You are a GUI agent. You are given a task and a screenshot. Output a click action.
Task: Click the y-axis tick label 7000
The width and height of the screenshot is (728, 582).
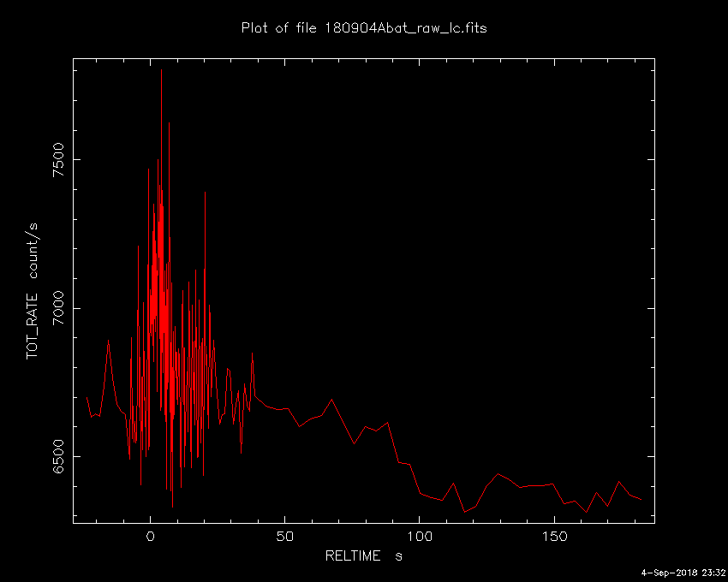(x=59, y=308)
